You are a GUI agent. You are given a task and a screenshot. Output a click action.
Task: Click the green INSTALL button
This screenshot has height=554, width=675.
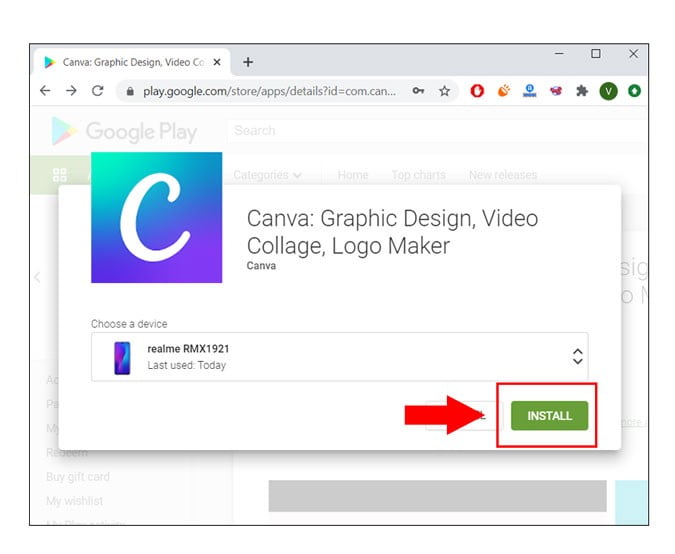(549, 415)
